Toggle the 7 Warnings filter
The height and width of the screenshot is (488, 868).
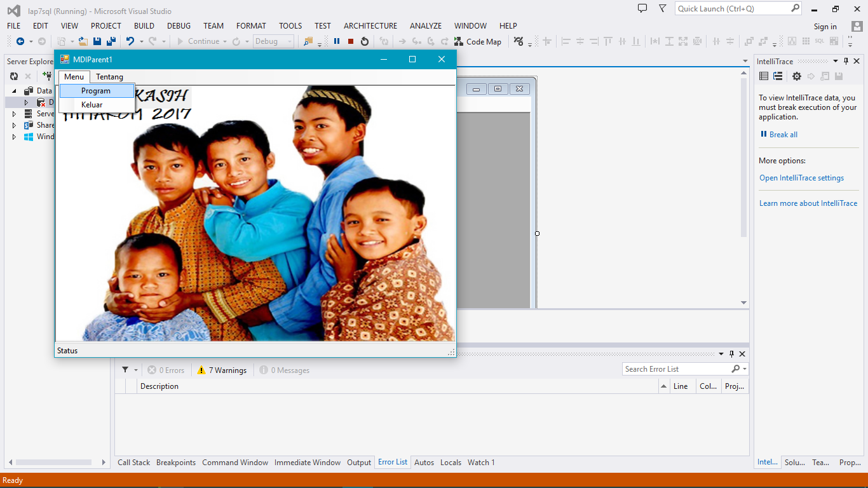point(222,370)
